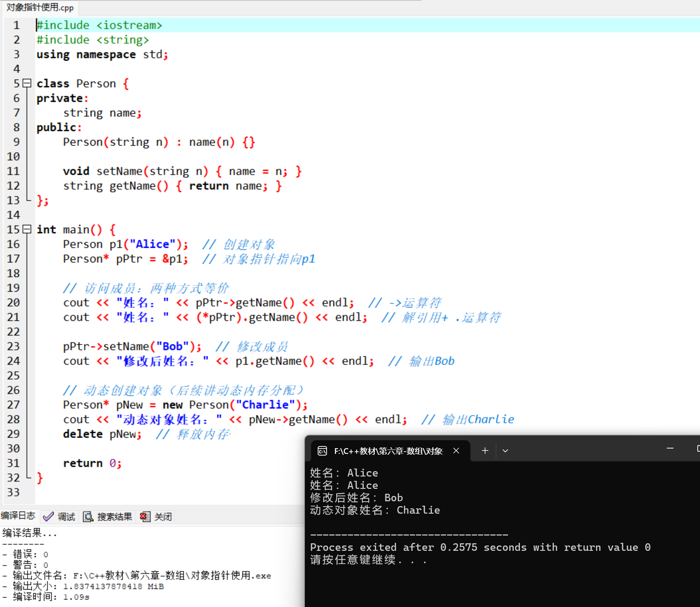
Task: Click line number 33 in gutter
Action: click(x=13, y=492)
